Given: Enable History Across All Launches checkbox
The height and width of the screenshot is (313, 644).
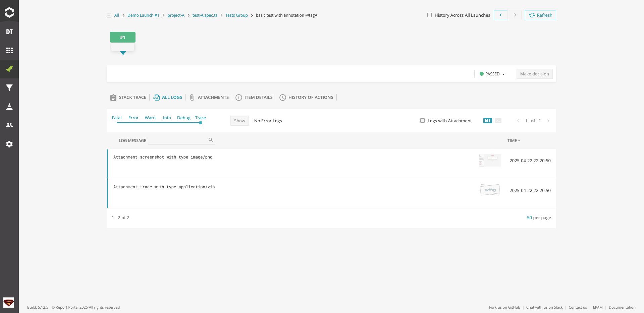Looking at the screenshot, I should (x=429, y=15).
